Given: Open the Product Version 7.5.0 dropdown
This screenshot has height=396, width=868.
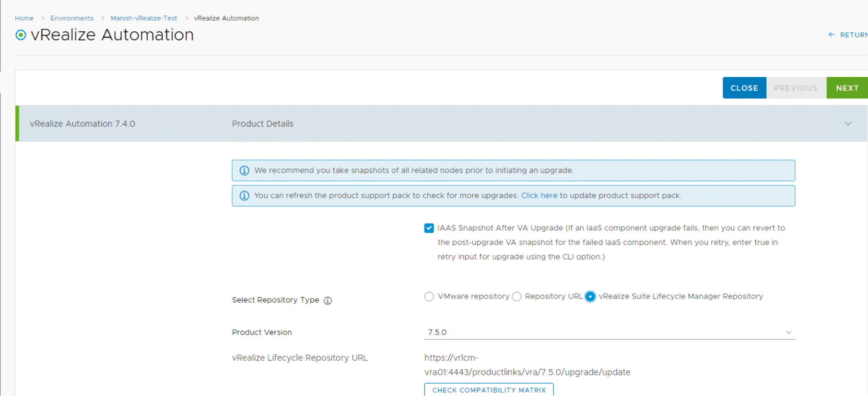Looking at the screenshot, I should click(609, 332).
